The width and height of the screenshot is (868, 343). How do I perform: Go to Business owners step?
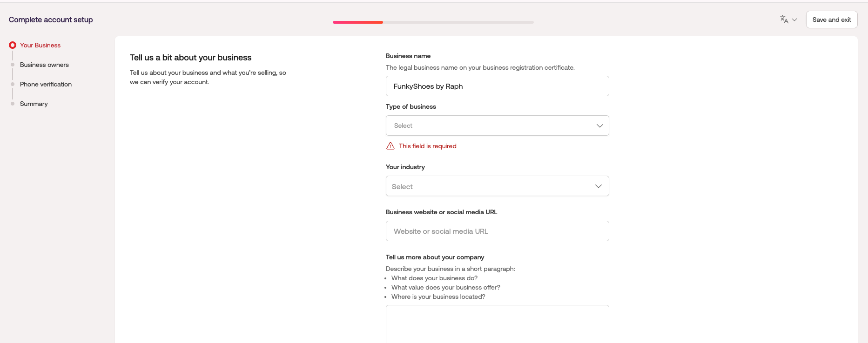(44, 65)
